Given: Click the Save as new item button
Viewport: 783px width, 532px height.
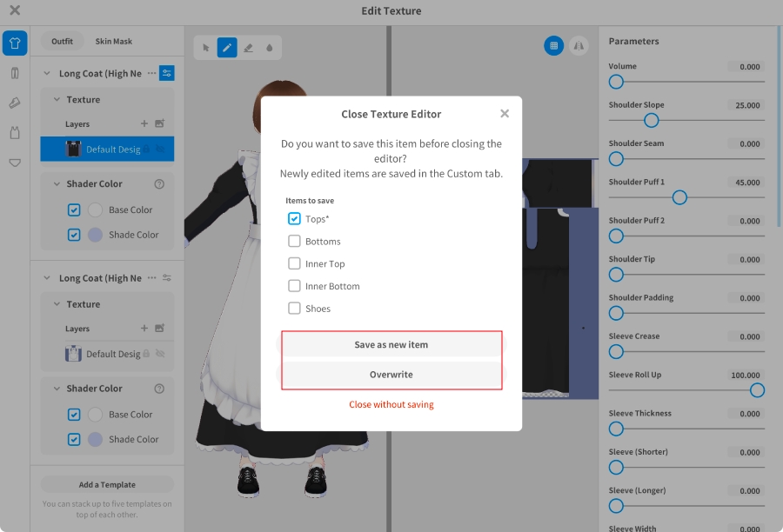Looking at the screenshot, I should pos(391,345).
